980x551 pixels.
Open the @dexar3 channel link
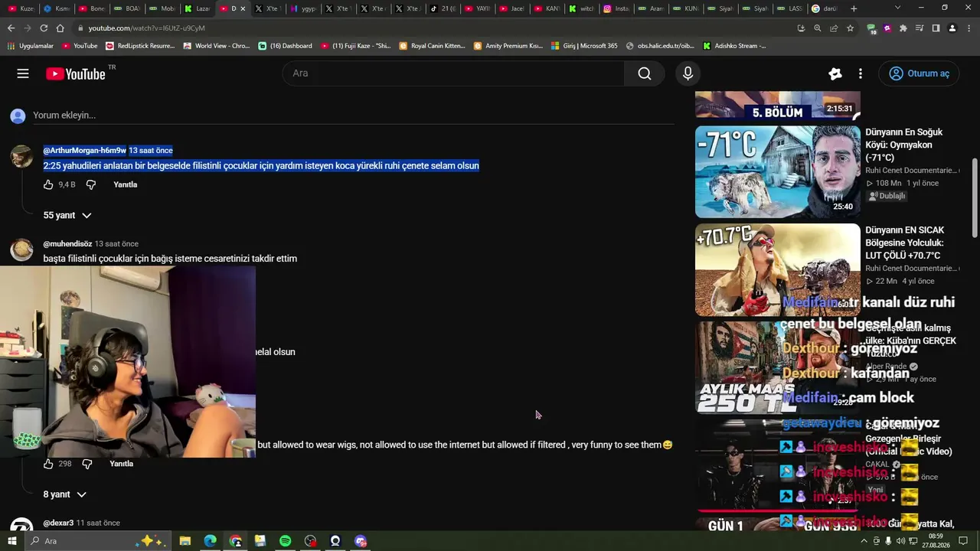[58, 523]
